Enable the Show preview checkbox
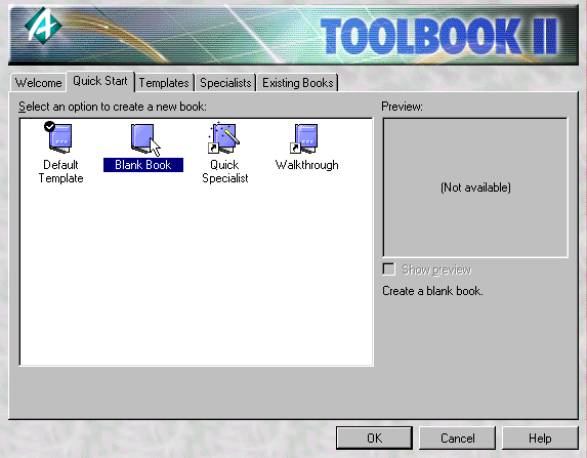This screenshot has height=458, width=587. click(x=389, y=269)
